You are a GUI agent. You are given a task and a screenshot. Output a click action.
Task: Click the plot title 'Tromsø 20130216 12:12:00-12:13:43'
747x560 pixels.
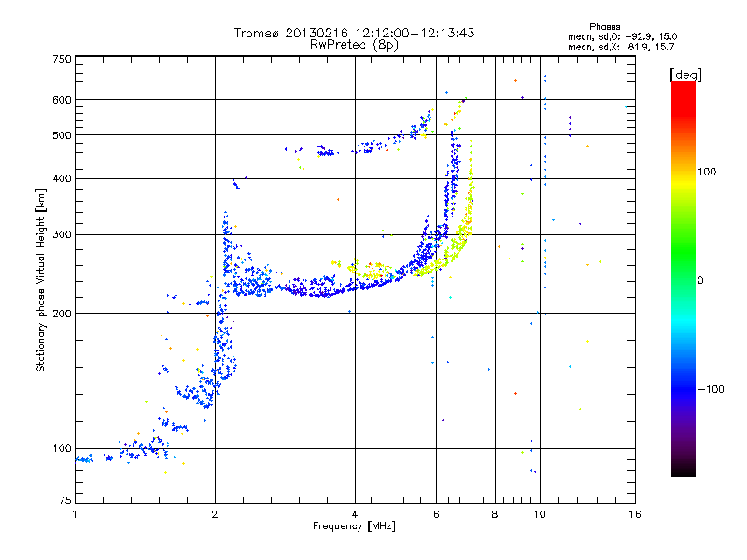[x=354, y=33]
